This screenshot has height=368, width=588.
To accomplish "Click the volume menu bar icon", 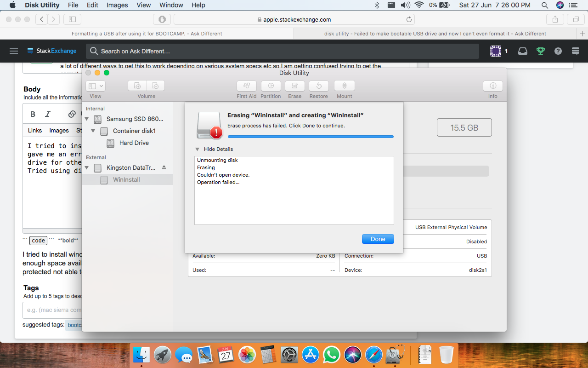I will pos(405,5).
